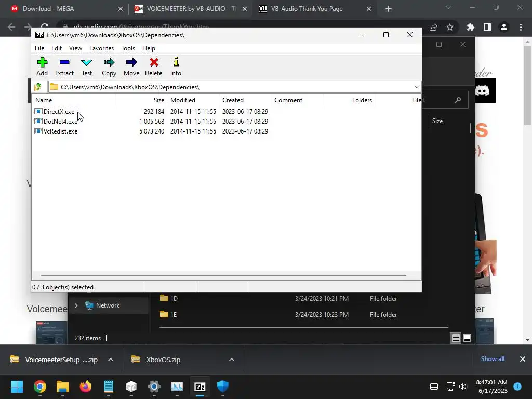Click the share page icon in Chrome
Viewport: 532px width, 399px height.
tap(433, 27)
